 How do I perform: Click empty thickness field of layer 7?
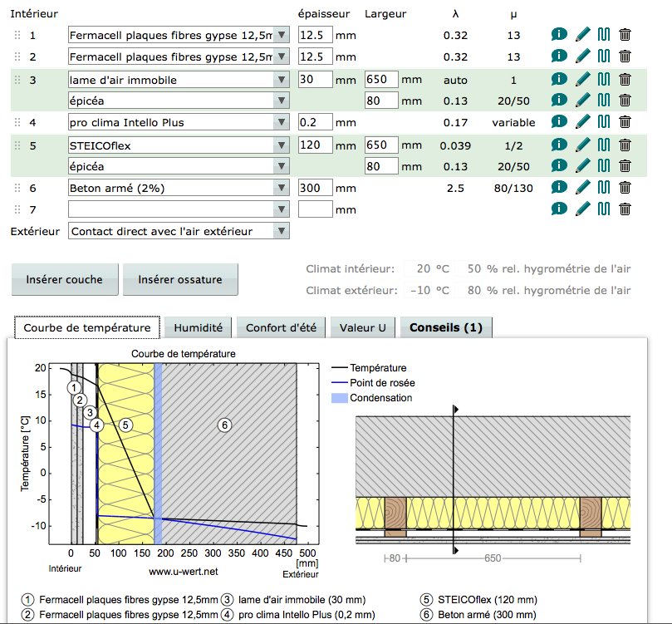pyautogui.click(x=316, y=209)
